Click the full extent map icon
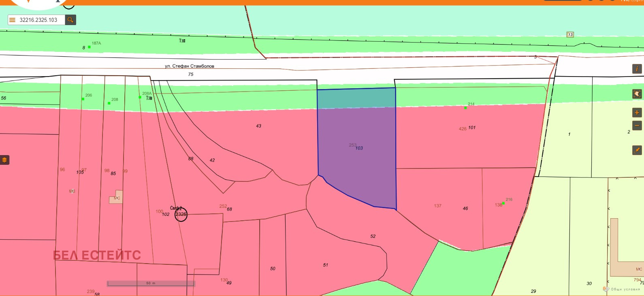Screen dimensions: 644x296 tap(637, 94)
